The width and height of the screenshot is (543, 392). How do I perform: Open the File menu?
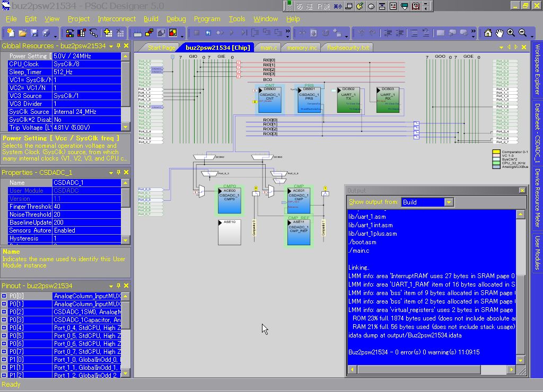[x=11, y=19]
